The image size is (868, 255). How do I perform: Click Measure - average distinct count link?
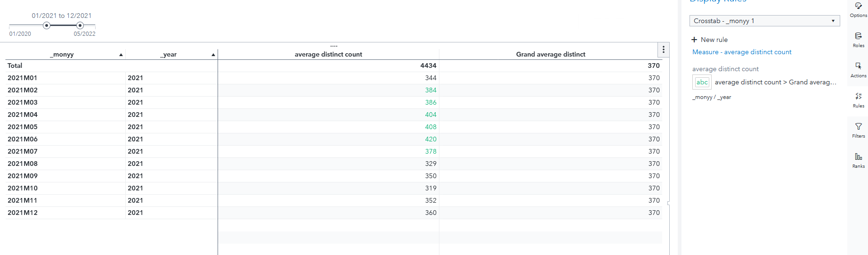pos(741,52)
